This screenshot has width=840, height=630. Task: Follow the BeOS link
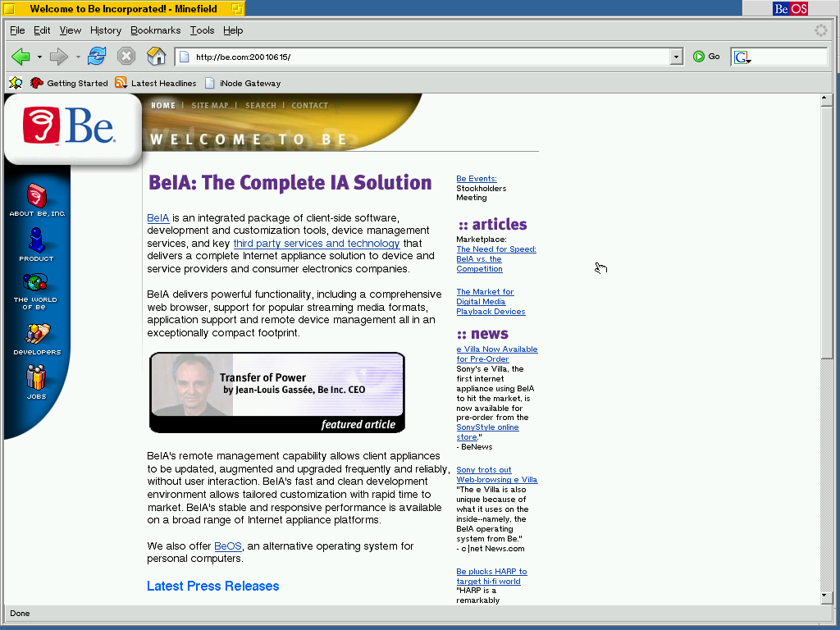click(228, 546)
